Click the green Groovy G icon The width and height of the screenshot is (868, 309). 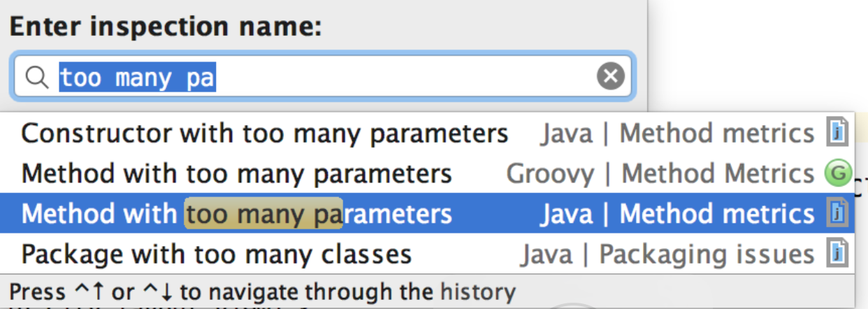point(837,173)
